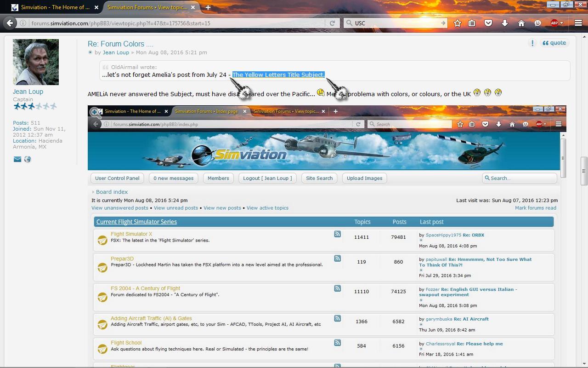Zoom the embedded screenshot with the magnifier icon
Image resolution: width=588 pixels, height=368 pixels.
click(96, 112)
